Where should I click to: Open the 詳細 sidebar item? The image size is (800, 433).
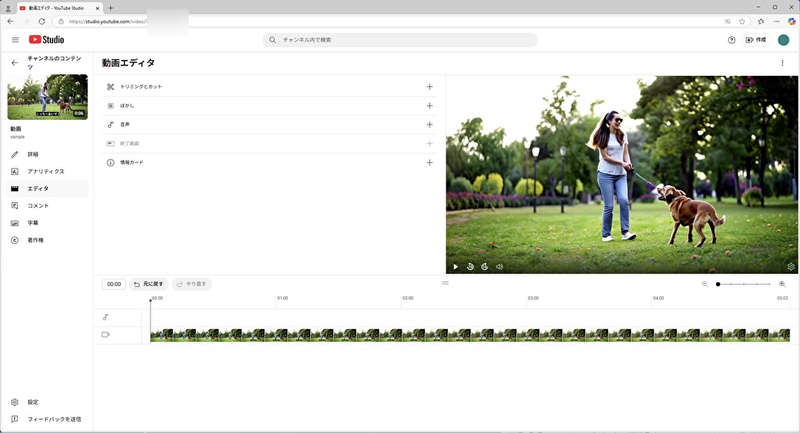pos(33,155)
